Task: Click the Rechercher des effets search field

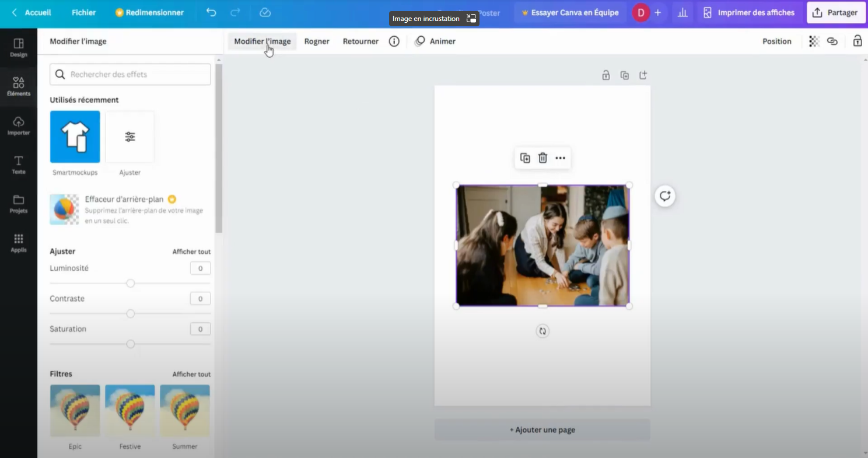Action: click(x=137, y=75)
